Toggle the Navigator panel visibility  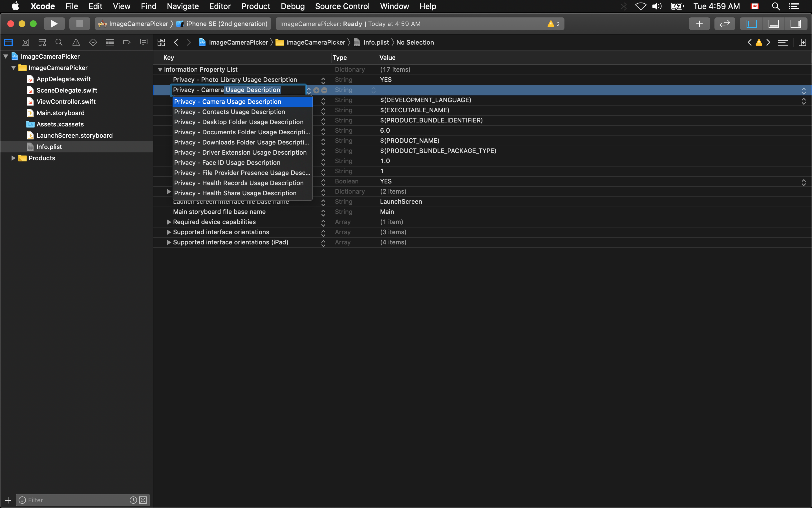tap(751, 24)
